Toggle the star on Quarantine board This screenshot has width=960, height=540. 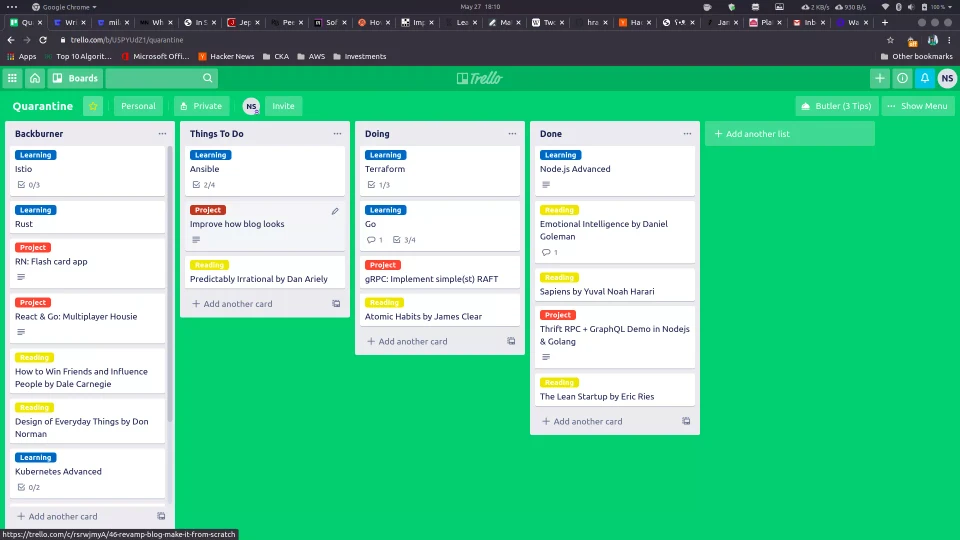(x=93, y=106)
